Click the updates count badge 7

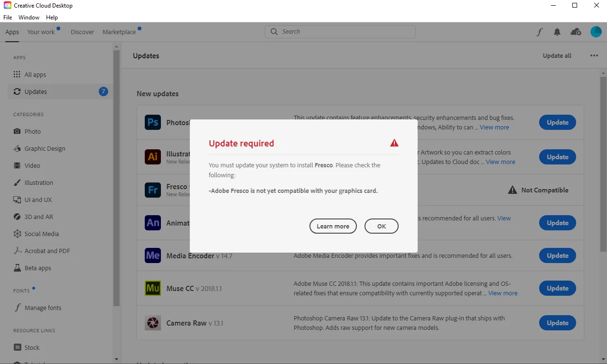[103, 91]
